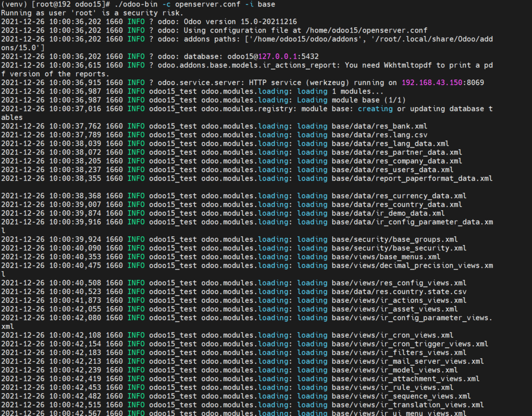Click the file path 'base/views/res_config_views.xml'
The height and width of the screenshot is (416, 532).
coord(399,283)
